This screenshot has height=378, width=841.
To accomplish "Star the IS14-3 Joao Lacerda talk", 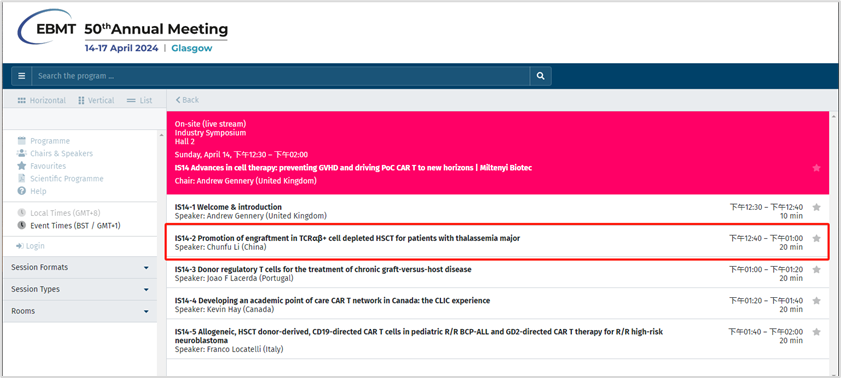I will [816, 270].
